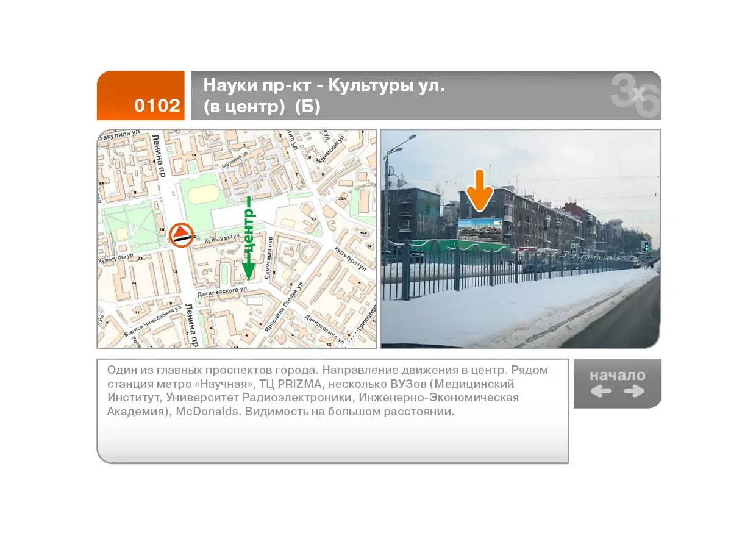Click the orange billboard marker on the map
Image resolution: width=756 pixels, height=533 pixels.
click(x=181, y=235)
